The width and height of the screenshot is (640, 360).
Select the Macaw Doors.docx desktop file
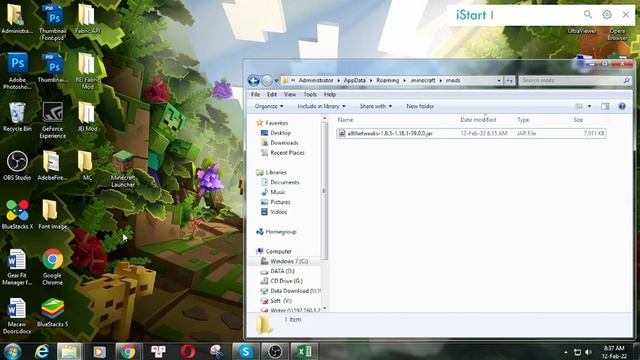(x=17, y=316)
